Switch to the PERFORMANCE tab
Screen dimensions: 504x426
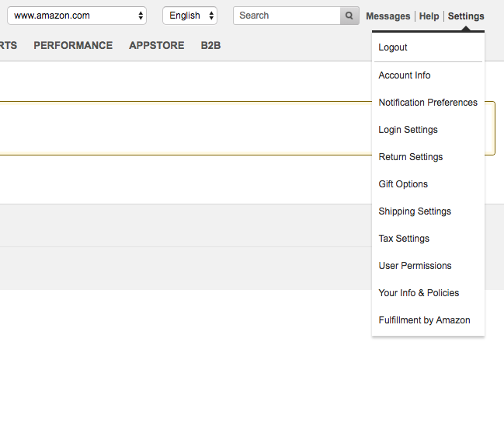pos(73,45)
